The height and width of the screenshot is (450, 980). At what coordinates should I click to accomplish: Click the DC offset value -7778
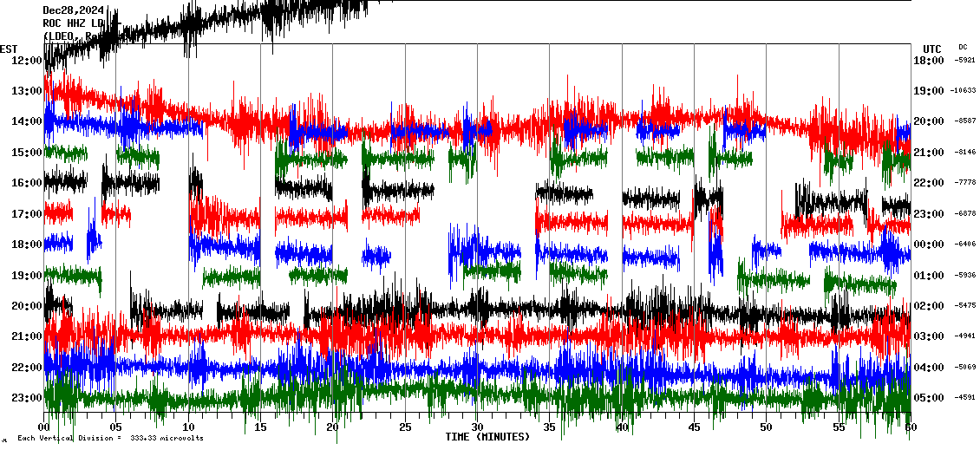coord(965,183)
